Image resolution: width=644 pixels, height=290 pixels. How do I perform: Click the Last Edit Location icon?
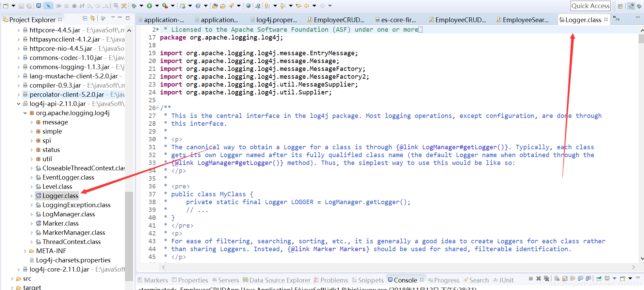pyautogui.click(x=299, y=6)
